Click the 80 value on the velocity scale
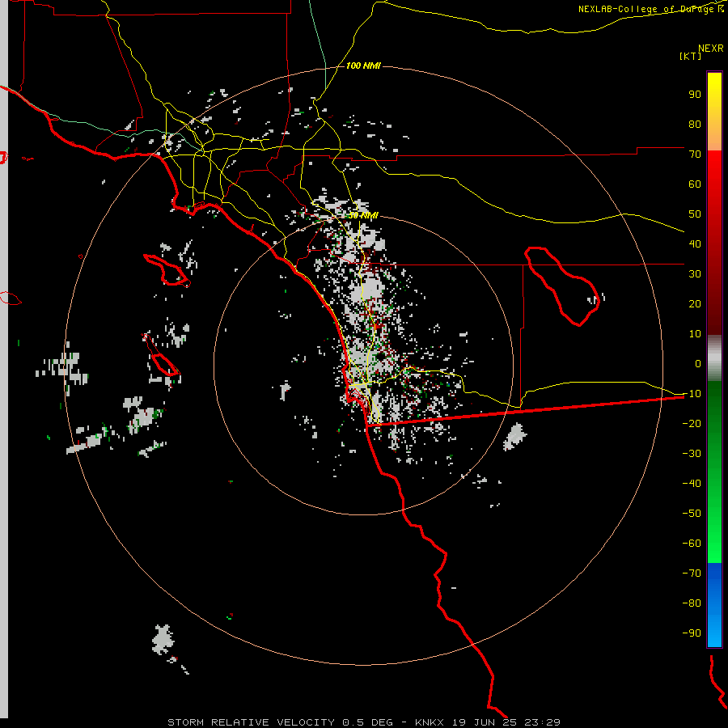 pos(695,124)
